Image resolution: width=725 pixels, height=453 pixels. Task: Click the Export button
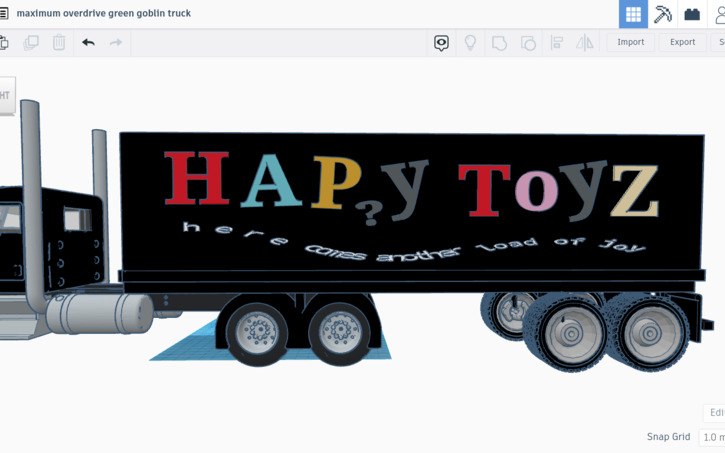pyautogui.click(x=682, y=42)
